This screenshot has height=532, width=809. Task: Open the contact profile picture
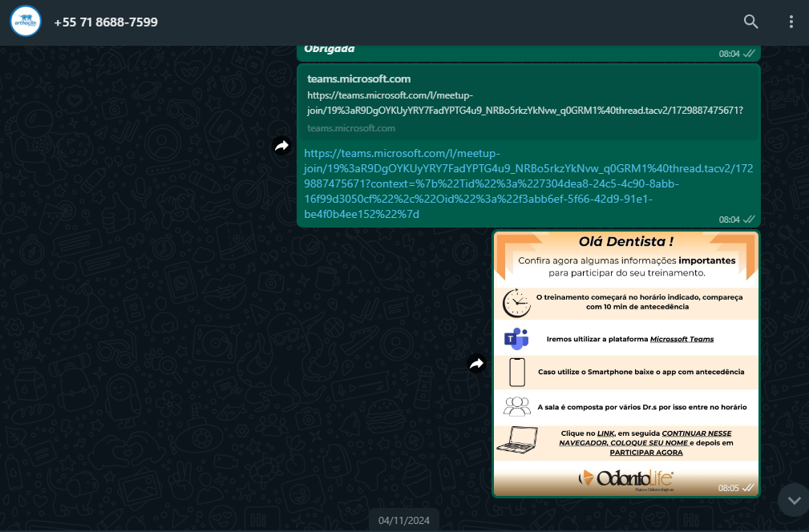coord(26,21)
